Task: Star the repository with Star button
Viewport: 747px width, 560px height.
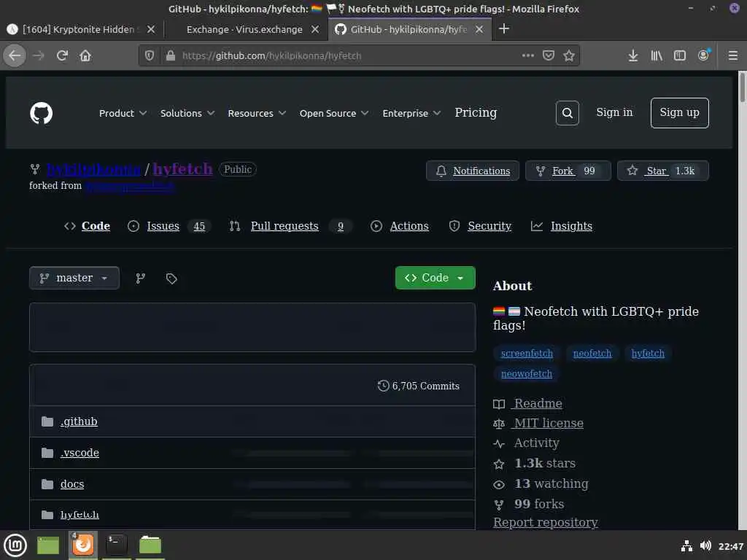Action: [662, 171]
